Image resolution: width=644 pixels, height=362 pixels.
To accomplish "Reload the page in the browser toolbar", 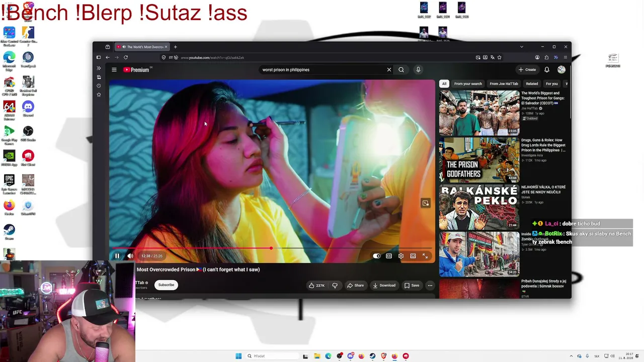I will 126,57.
